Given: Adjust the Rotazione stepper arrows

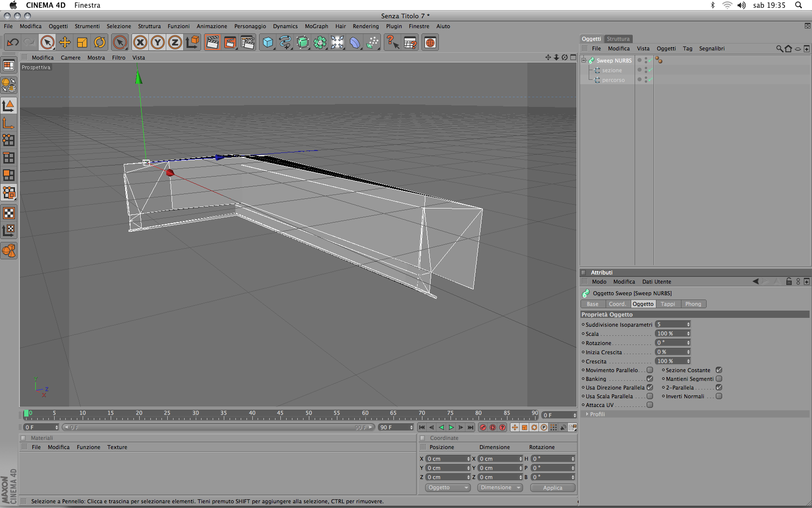Looking at the screenshot, I should tap(688, 343).
